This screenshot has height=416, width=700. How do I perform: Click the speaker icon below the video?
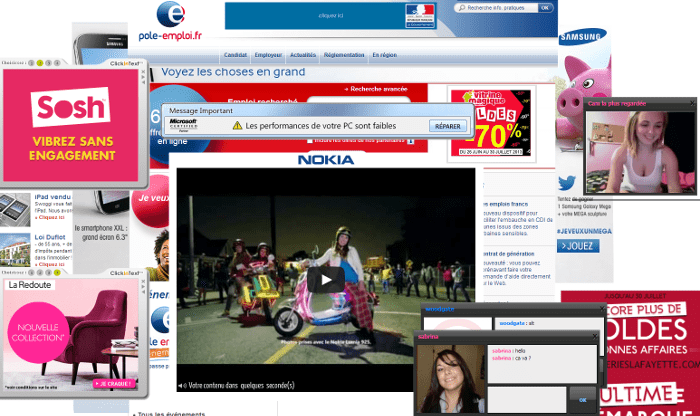tap(181, 385)
